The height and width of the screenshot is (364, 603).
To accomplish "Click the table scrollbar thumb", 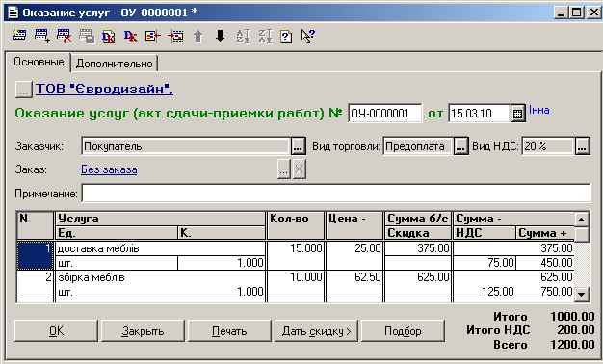I will pos(582,234).
